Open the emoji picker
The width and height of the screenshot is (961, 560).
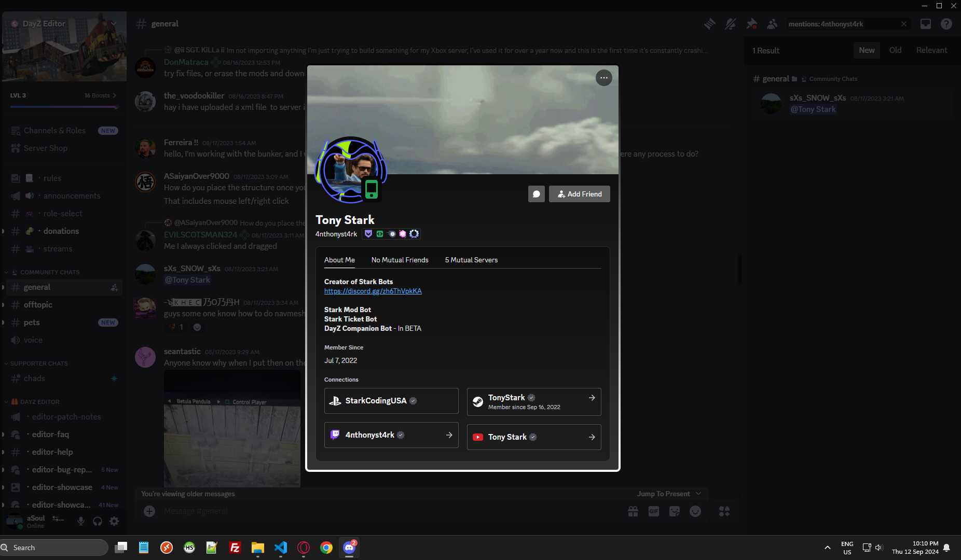[695, 511]
